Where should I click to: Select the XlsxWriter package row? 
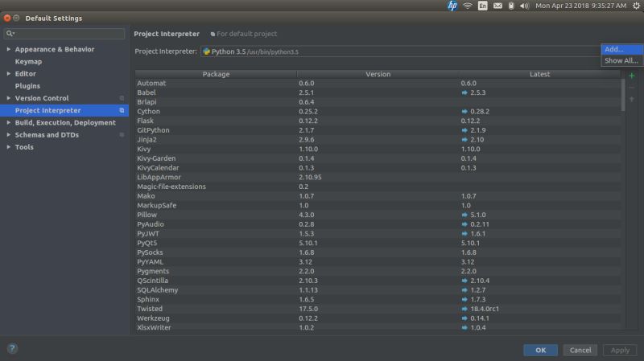coord(378,328)
